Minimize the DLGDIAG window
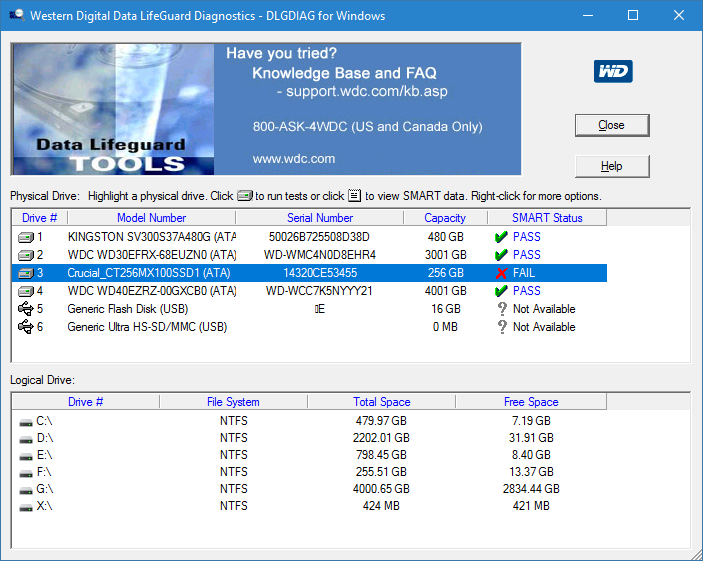Screen dimensions: 703x561 [x=588, y=15]
